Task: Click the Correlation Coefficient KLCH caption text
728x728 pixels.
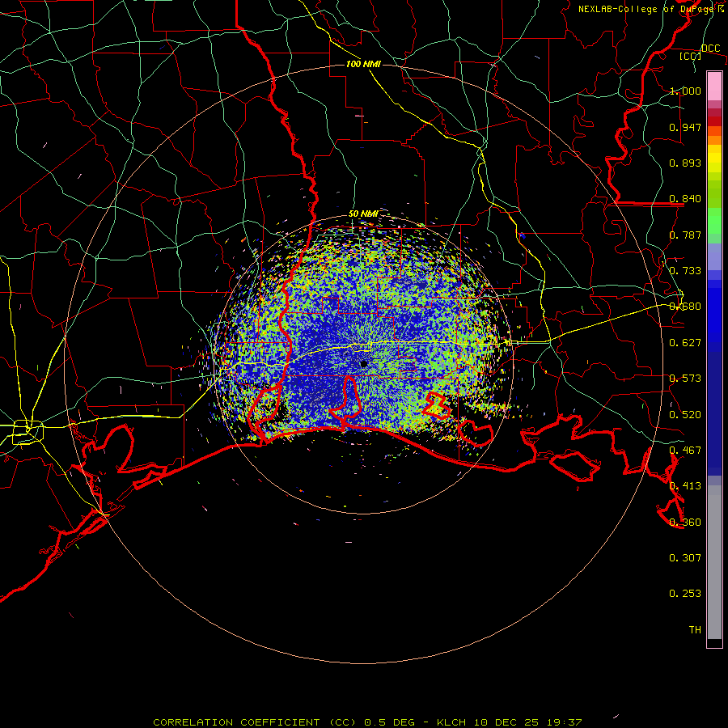Action: [x=367, y=722]
